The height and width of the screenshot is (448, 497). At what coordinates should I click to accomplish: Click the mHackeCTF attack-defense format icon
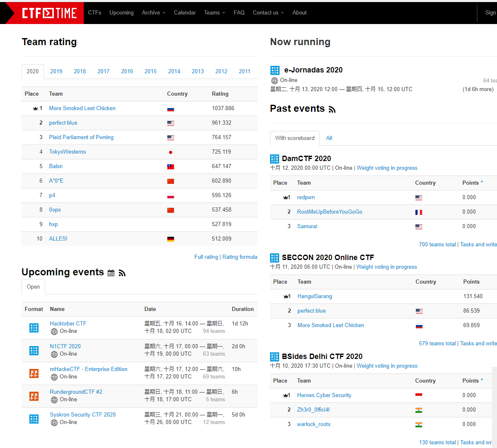point(34,373)
